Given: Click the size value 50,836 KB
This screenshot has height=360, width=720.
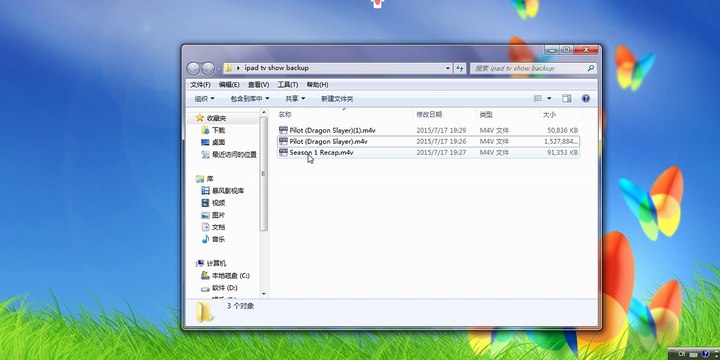Looking at the screenshot, I should (x=562, y=130).
